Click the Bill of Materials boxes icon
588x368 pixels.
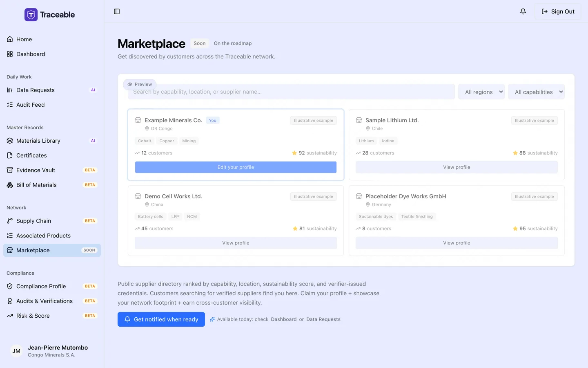tap(10, 185)
